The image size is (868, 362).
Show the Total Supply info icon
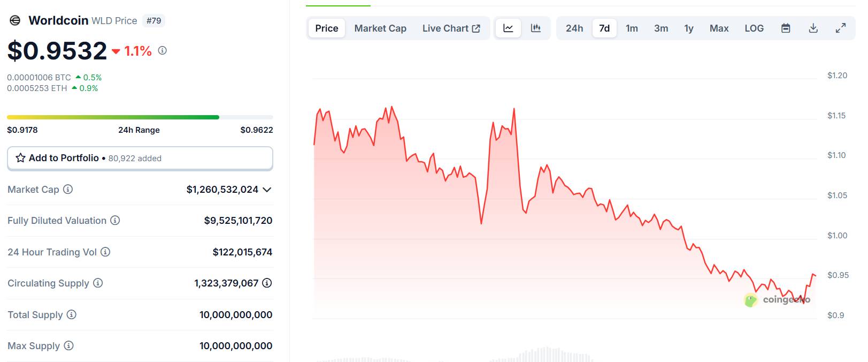coord(71,314)
